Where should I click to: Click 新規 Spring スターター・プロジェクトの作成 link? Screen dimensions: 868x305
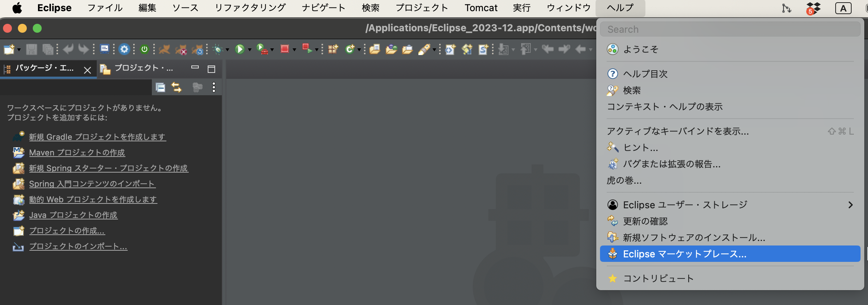click(x=109, y=168)
